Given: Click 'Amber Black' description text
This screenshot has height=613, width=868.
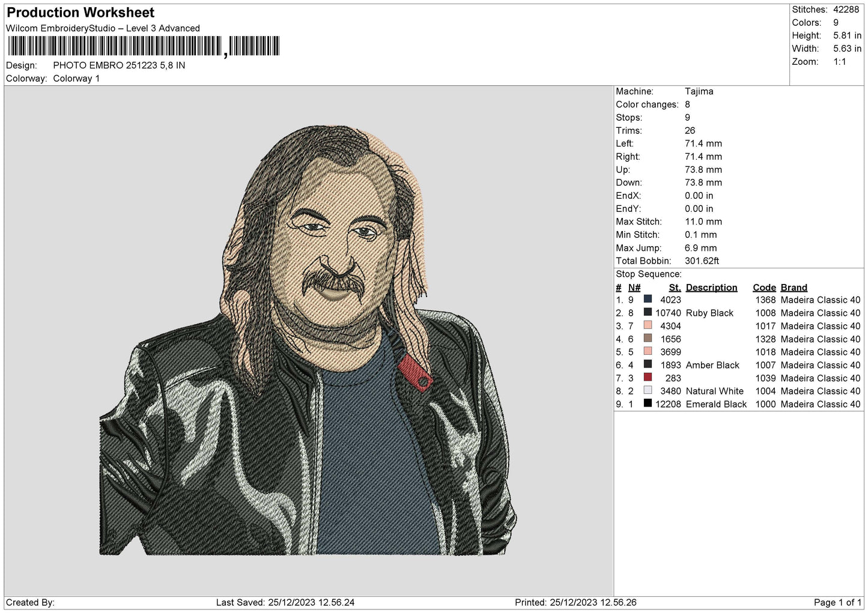Looking at the screenshot, I should [712, 365].
